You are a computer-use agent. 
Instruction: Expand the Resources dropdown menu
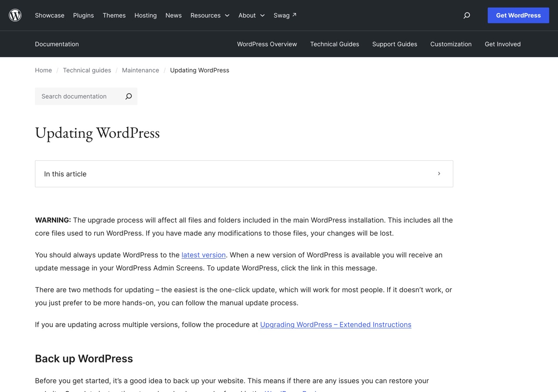click(210, 15)
